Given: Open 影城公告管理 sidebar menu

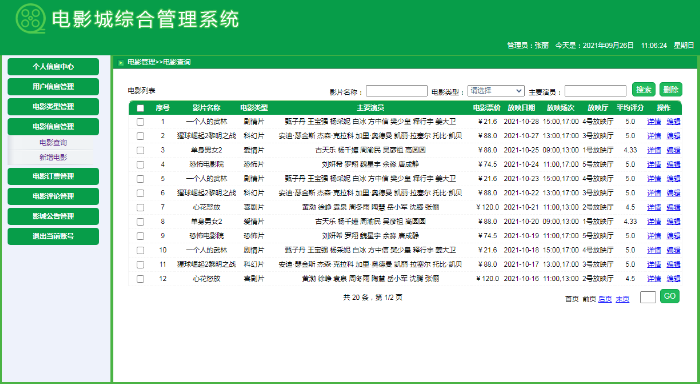Looking at the screenshot, I should click(53, 216).
